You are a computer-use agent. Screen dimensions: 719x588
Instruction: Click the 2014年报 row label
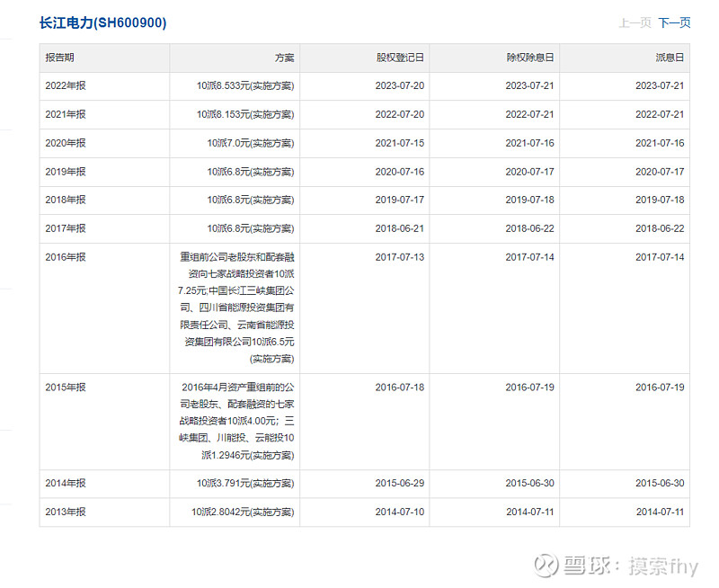(65, 483)
